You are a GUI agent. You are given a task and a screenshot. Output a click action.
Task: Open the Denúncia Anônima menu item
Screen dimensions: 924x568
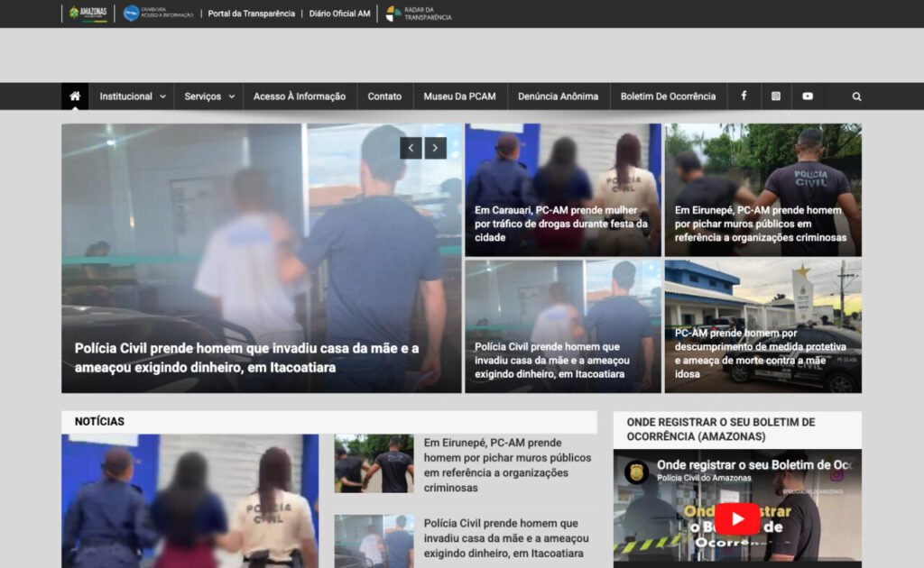coord(558,96)
